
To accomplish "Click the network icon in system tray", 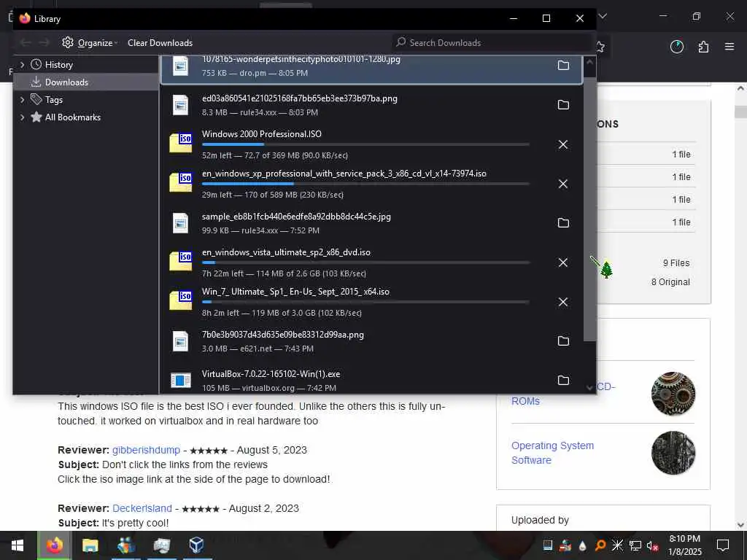I will [635, 545].
